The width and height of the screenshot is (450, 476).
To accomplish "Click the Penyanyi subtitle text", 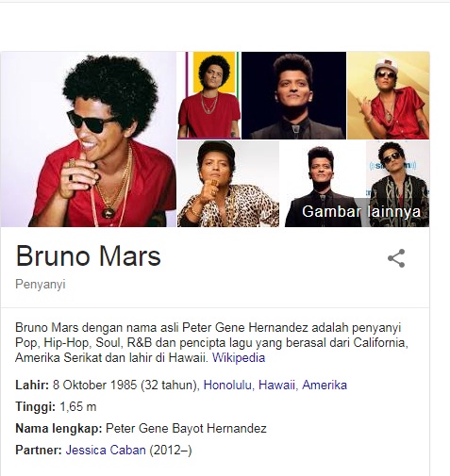I will (41, 284).
